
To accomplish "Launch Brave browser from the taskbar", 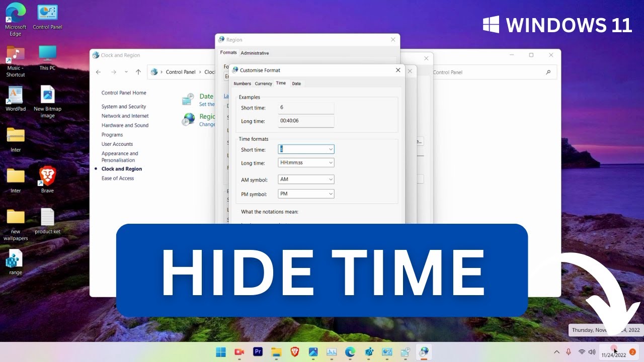I will (294, 352).
